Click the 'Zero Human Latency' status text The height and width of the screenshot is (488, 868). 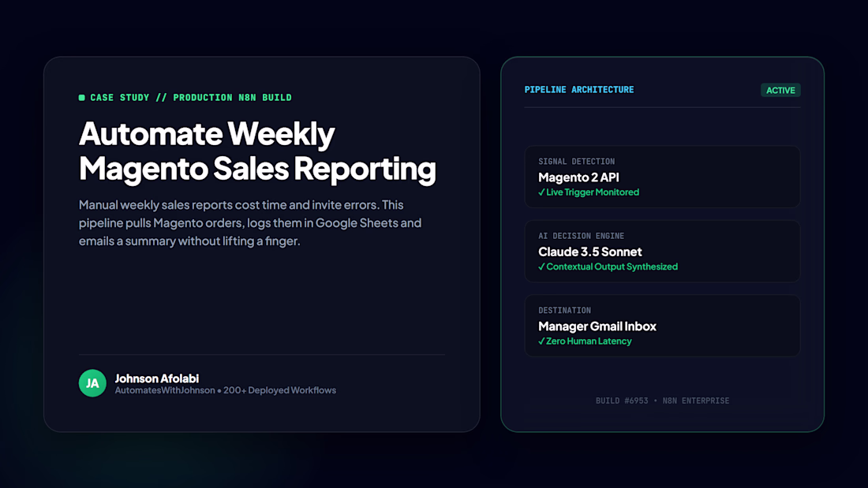589,341
